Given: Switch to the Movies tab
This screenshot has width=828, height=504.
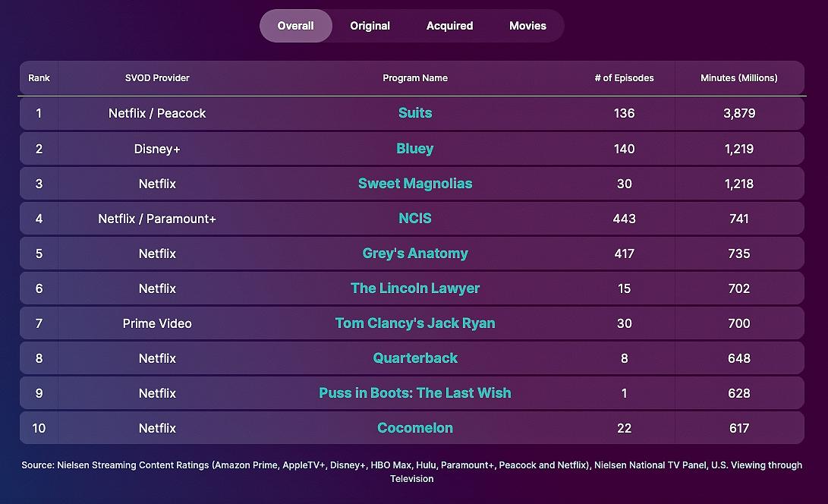Looking at the screenshot, I should 527,26.
